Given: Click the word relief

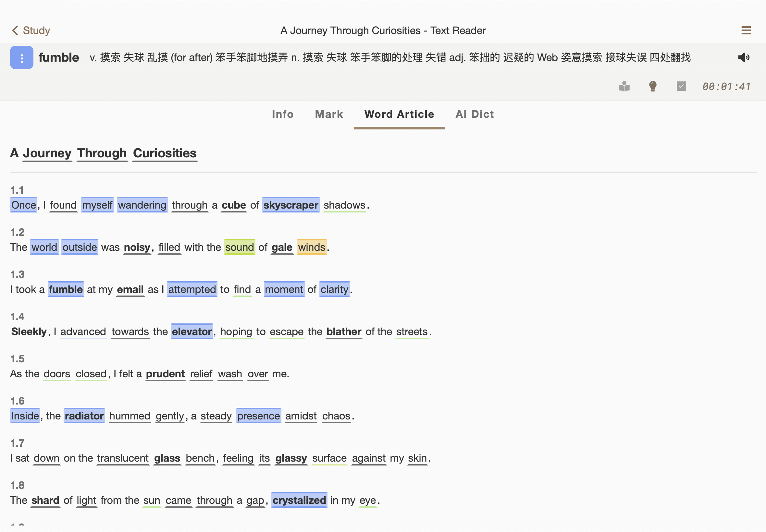Looking at the screenshot, I should pyautogui.click(x=201, y=374).
